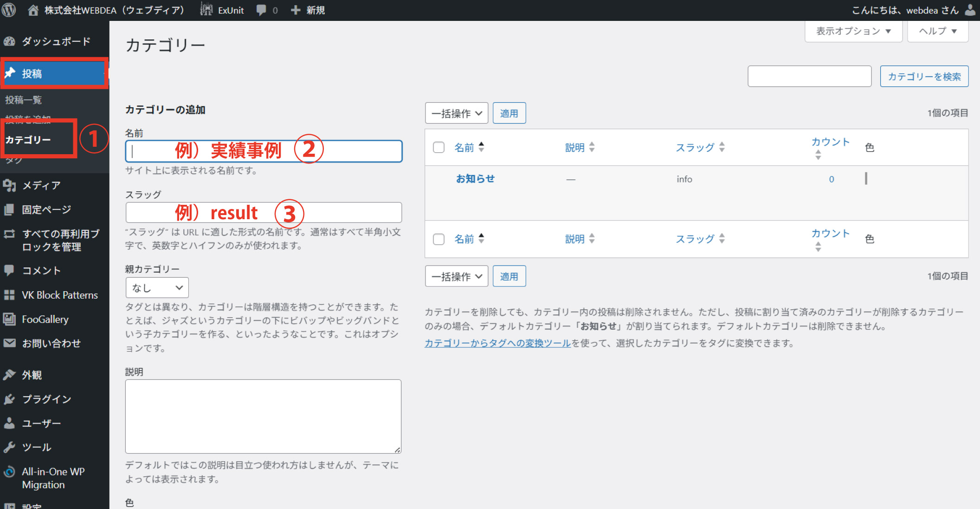Click the dashboard gauge icon in the sidebar
The width and height of the screenshot is (980, 509).
coord(9,41)
